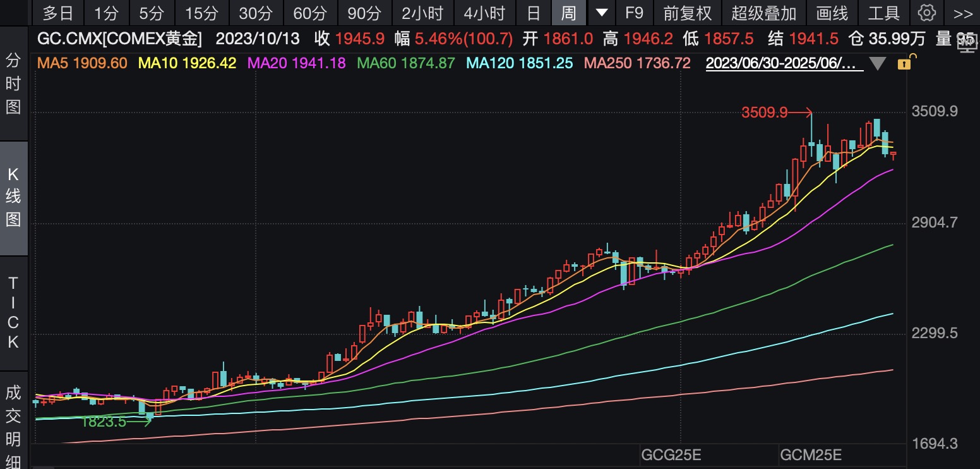The height and width of the screenshot is (469, 980).
Task: Click the F9 button
Action: point(635,13)
